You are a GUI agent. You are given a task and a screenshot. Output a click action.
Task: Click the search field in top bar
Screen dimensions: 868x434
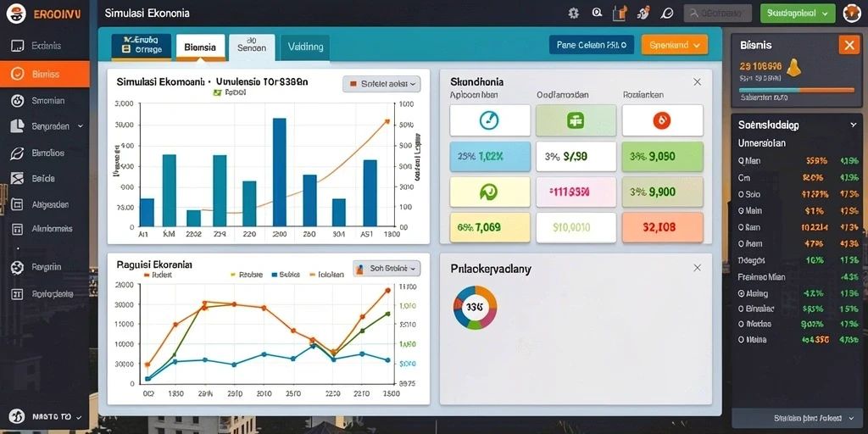point(717,13)
